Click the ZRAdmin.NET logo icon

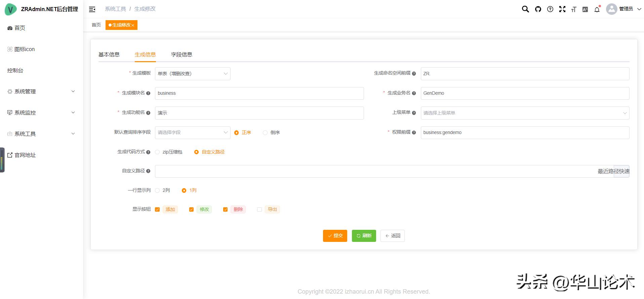click(x=10, y=9)
